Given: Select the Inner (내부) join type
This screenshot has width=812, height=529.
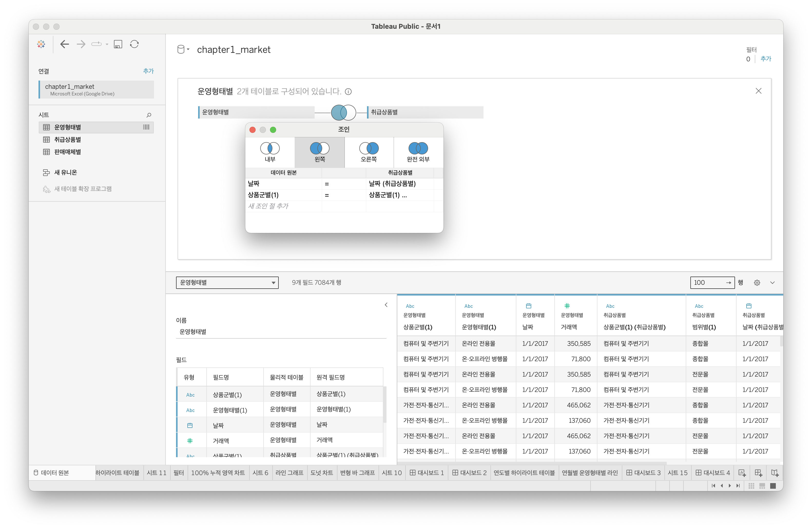Looking at the screenshot, I should tap(270, 152).
